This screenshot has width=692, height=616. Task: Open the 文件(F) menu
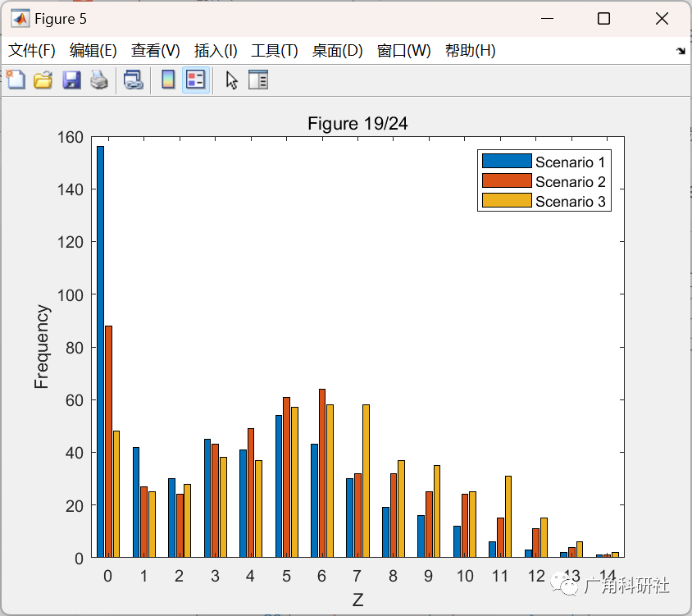coord(32,50)
